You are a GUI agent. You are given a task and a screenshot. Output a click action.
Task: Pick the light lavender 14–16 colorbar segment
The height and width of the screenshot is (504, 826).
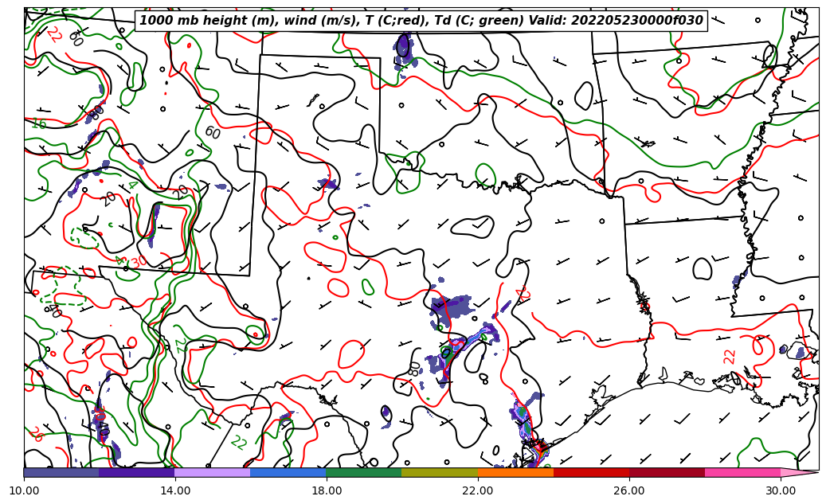point(213,472)
